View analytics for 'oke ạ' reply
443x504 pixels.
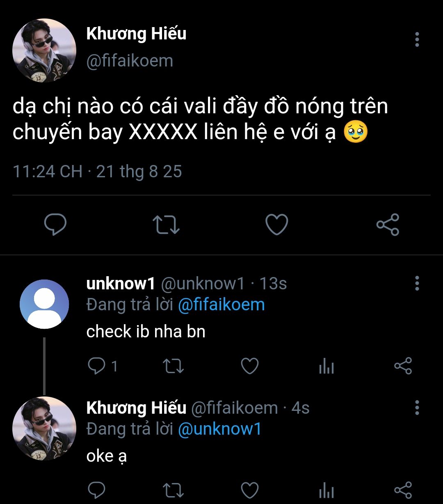point(327,490)
